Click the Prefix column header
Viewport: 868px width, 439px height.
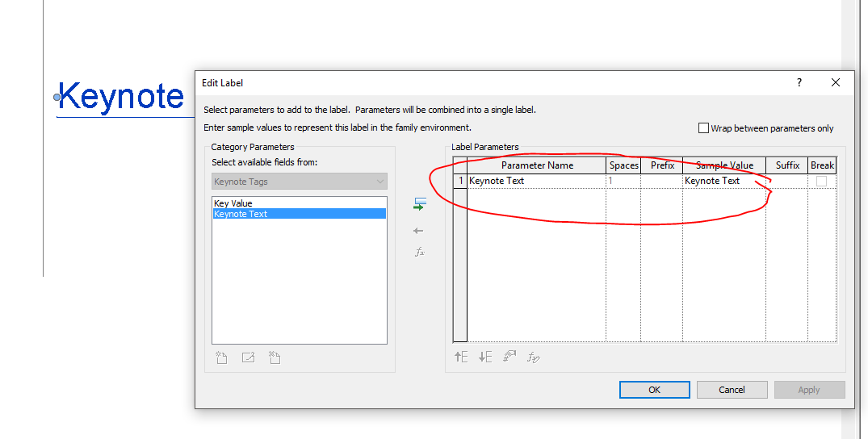coord(662,165)
